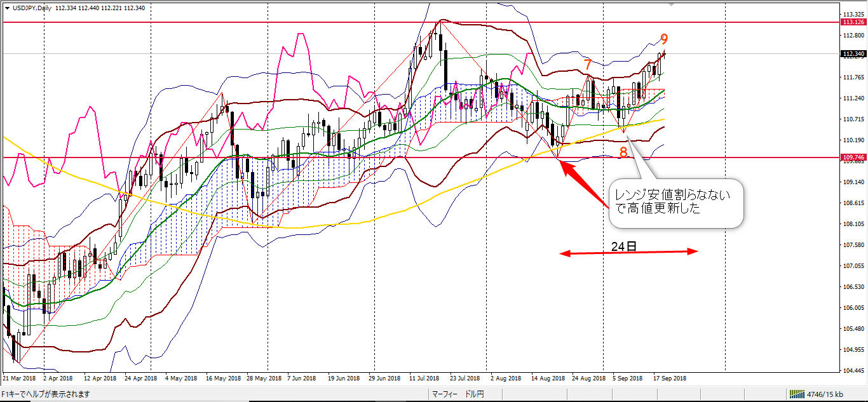This screenshot has width=868, height=402.
Task: Select the red 109.746 price label
Action: [853, 157]
